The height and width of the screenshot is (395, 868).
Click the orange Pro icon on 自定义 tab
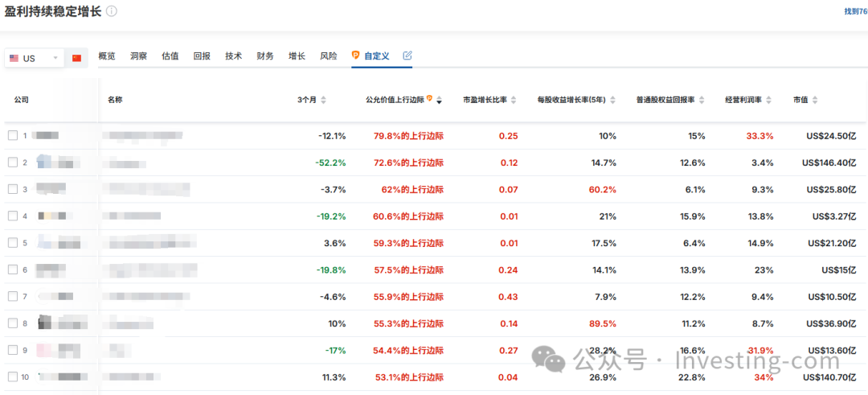coord(356,56)
